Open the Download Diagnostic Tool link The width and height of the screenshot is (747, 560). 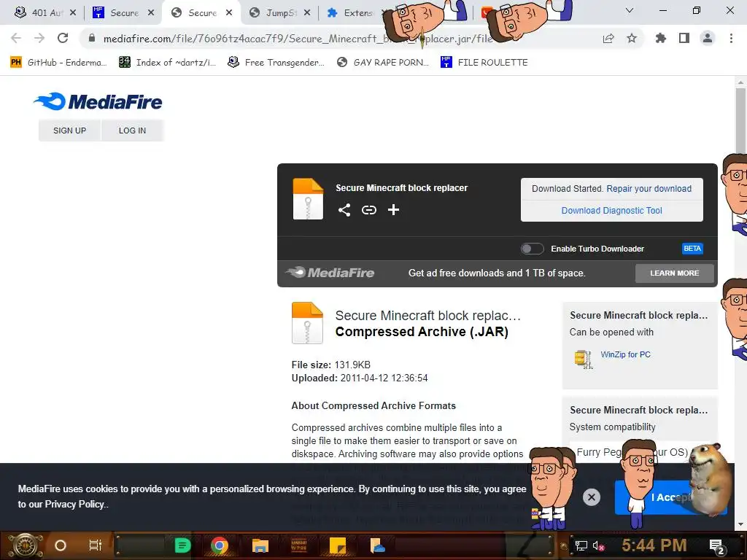point(612,211)
